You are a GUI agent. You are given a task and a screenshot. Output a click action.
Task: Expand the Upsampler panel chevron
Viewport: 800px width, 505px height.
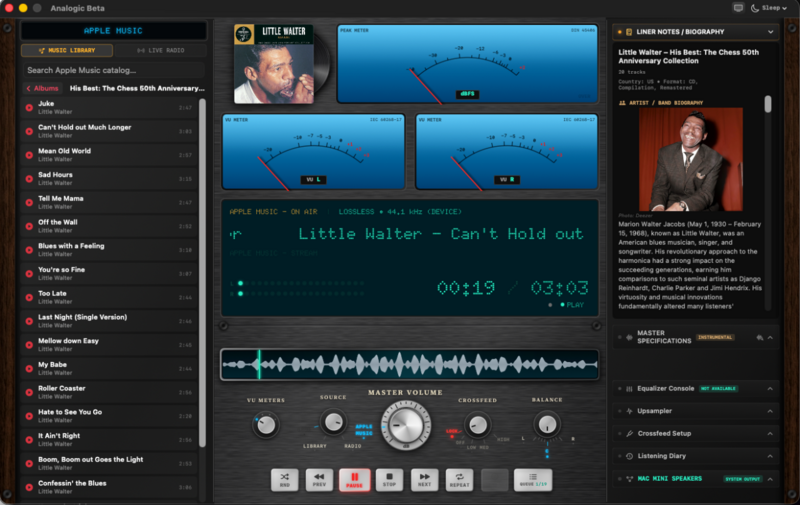click(x=770, y=411)
